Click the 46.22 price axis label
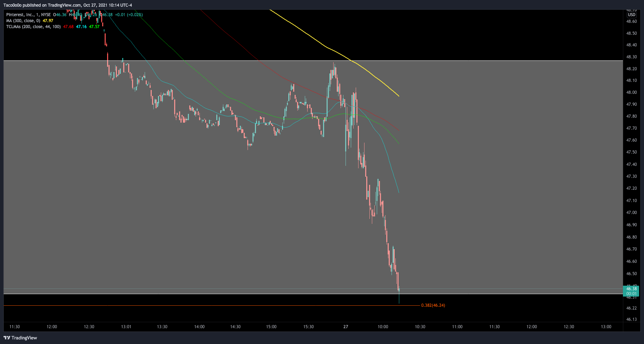This screenshot has width=644, height=344. [631, 308]
